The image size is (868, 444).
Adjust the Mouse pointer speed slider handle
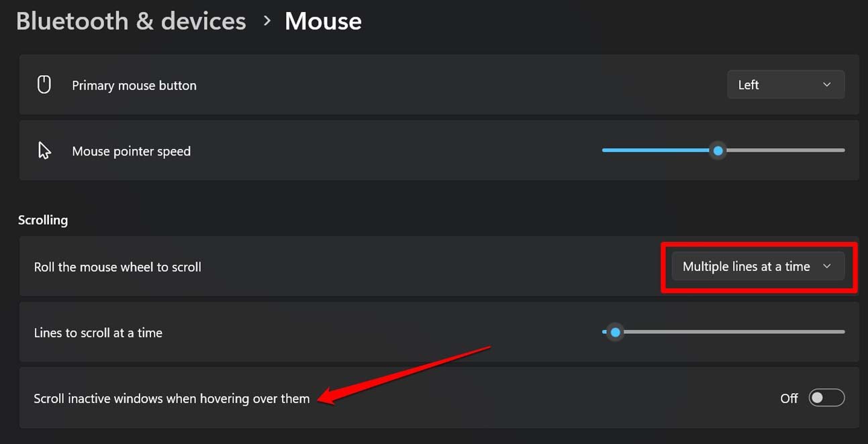point(718,150)
